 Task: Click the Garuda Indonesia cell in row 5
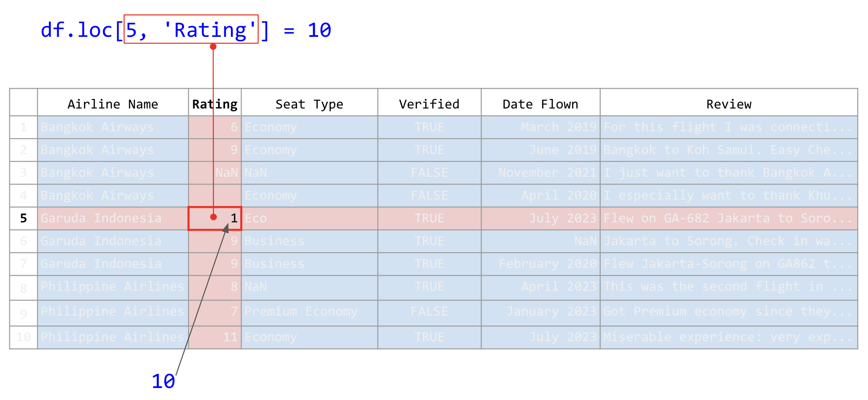(x=113, y=218)
